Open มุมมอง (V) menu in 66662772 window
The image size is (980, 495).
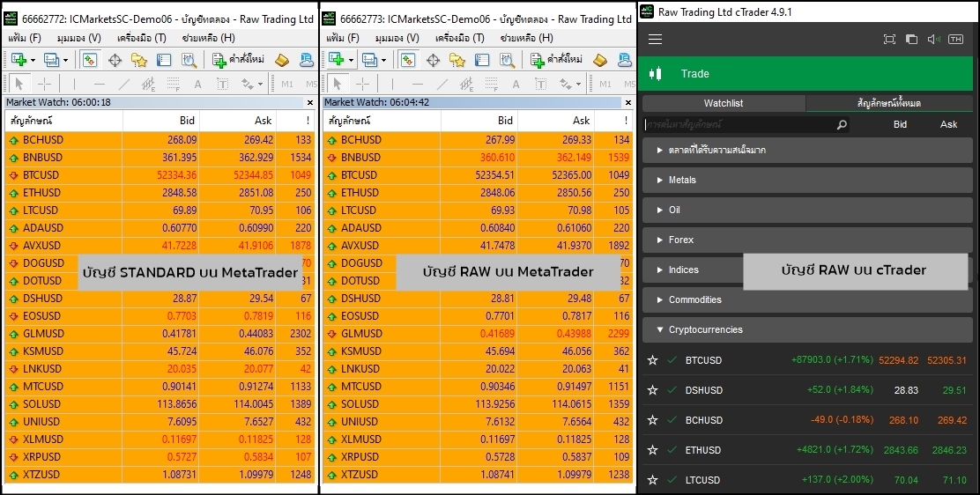78,38
